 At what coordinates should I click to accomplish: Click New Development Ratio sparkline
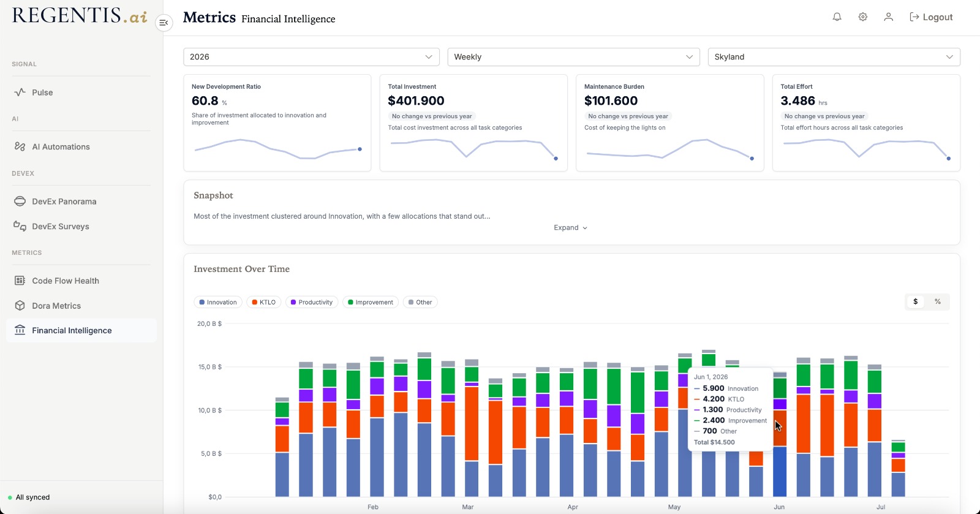pos(277,149)
